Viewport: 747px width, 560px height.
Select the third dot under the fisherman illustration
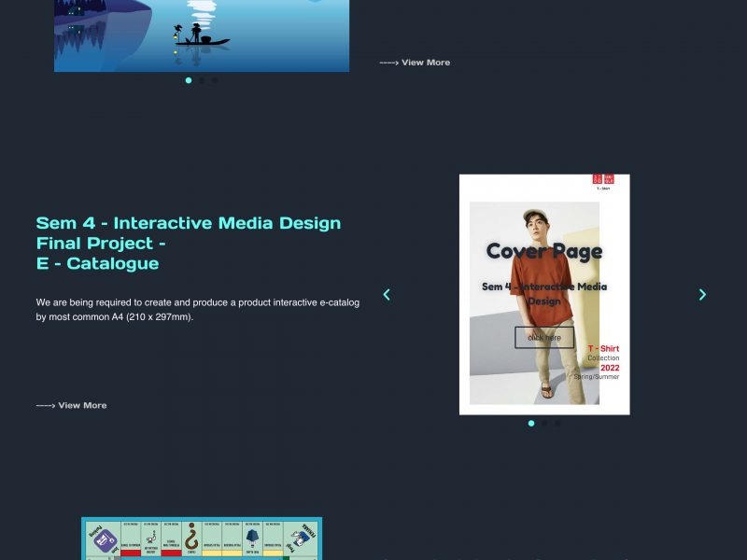coord(215,80)
